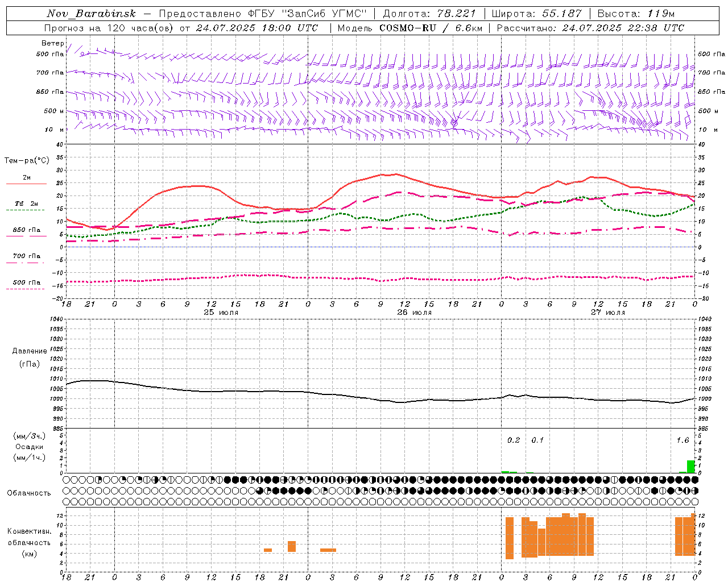
Task: Click the (мм/1ч.) precipitation unit label
Action: click(30, 457)
